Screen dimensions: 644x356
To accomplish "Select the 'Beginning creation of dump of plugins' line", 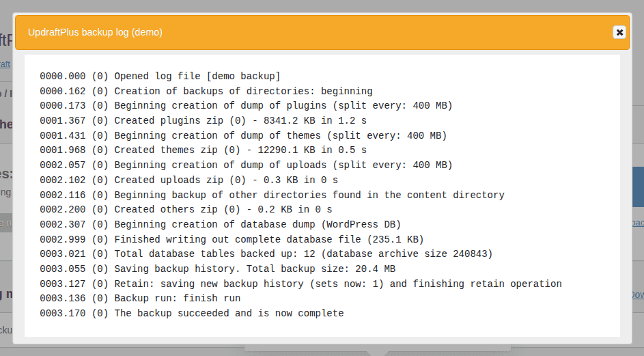I will [246, 106].
